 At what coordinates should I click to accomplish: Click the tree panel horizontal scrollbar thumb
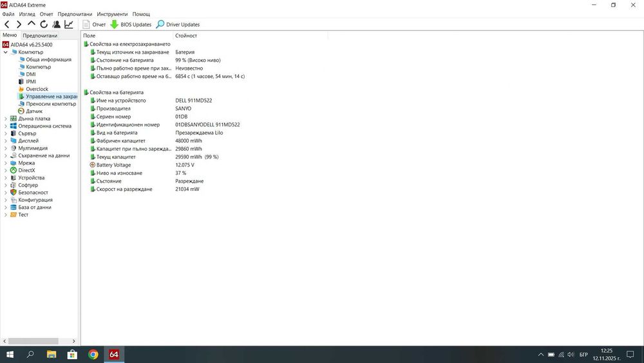[x=33, y=341]
